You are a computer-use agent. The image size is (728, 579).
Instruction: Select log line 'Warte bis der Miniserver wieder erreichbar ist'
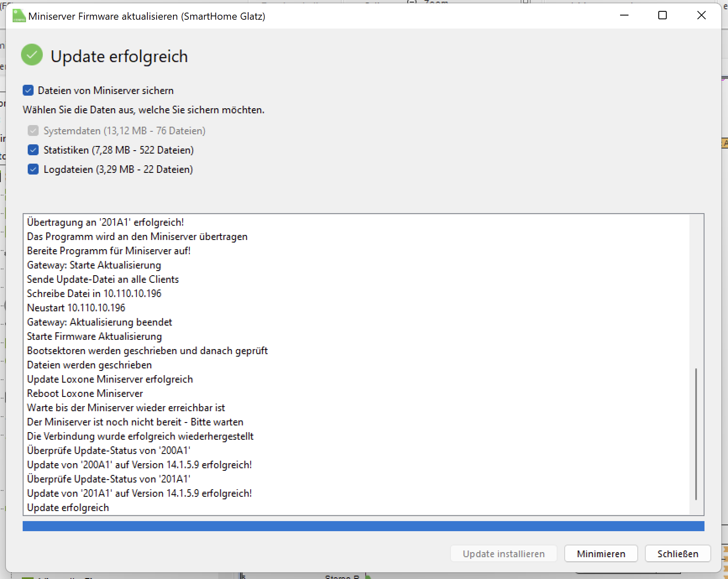126,407
